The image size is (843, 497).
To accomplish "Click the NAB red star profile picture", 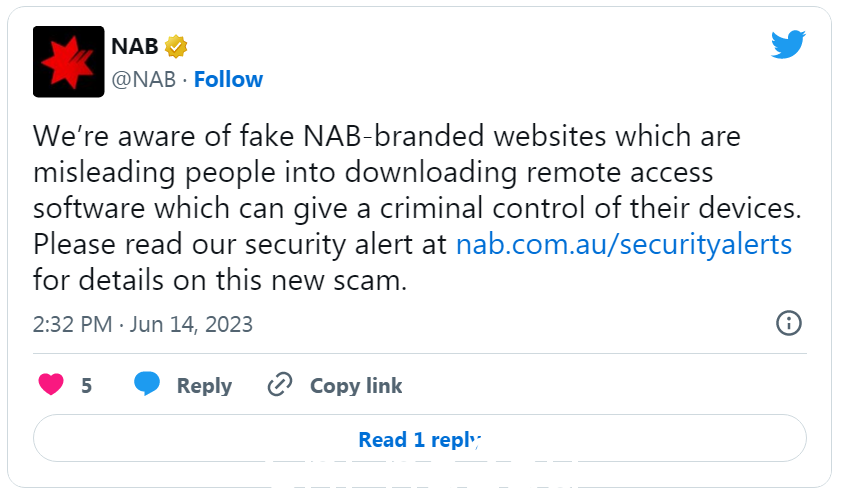I will click(x=68, y=61).
